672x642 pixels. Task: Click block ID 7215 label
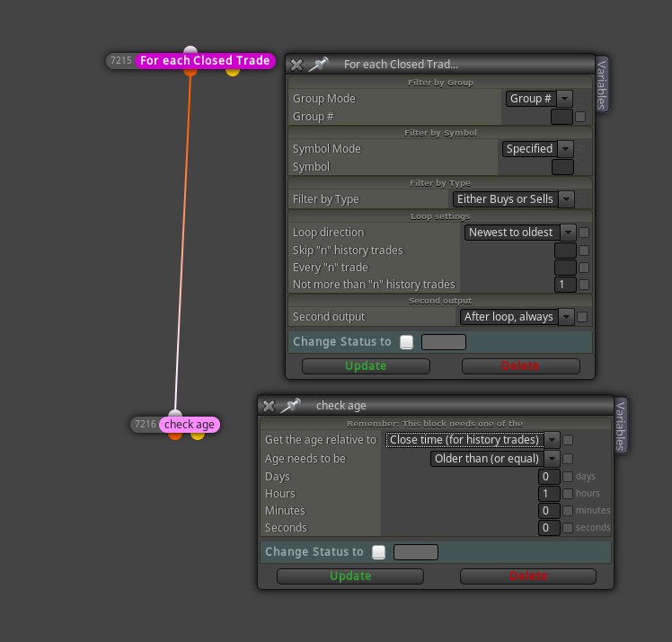121,60
